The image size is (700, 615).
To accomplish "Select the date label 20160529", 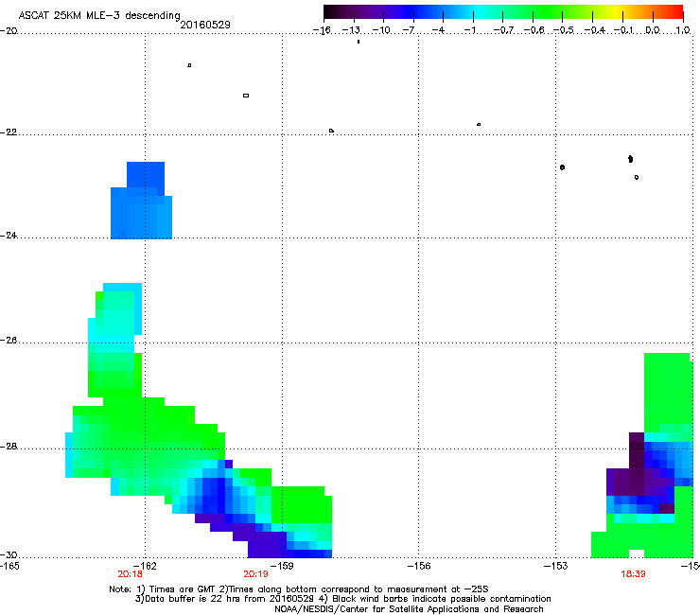I will (x=205, y=25).
